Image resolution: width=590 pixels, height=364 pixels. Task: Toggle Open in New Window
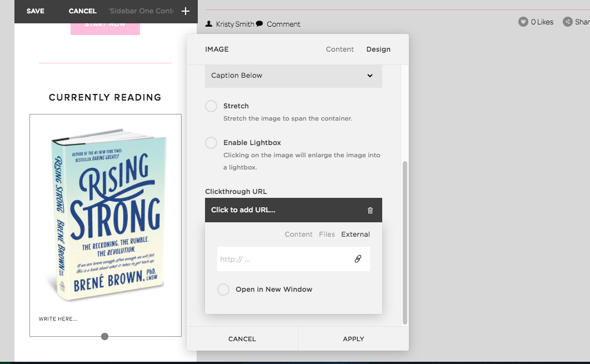tap(223, 290)
